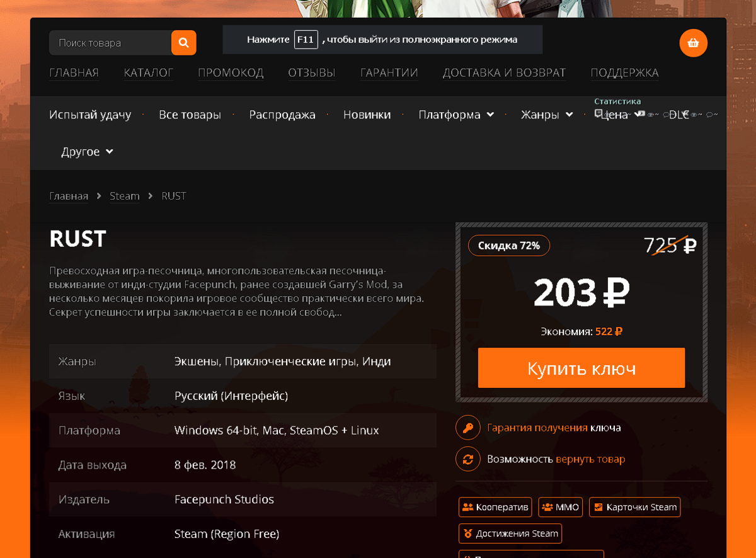The image size is (756, 558).
Task: Expand the Жанры dropdown
Action: pos(547,115)
